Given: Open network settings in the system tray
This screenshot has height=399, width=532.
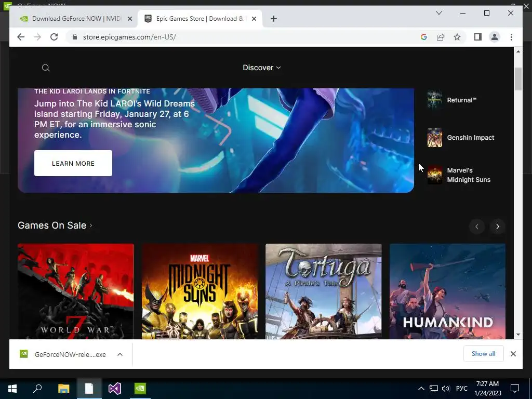Looking at the screenshot, I should coord(434,389).
